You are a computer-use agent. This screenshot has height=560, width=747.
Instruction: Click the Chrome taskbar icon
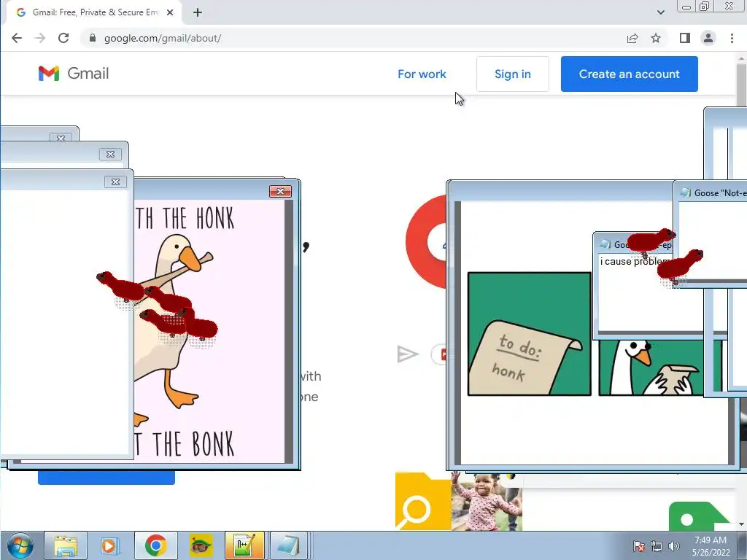[x=155, y=545]
